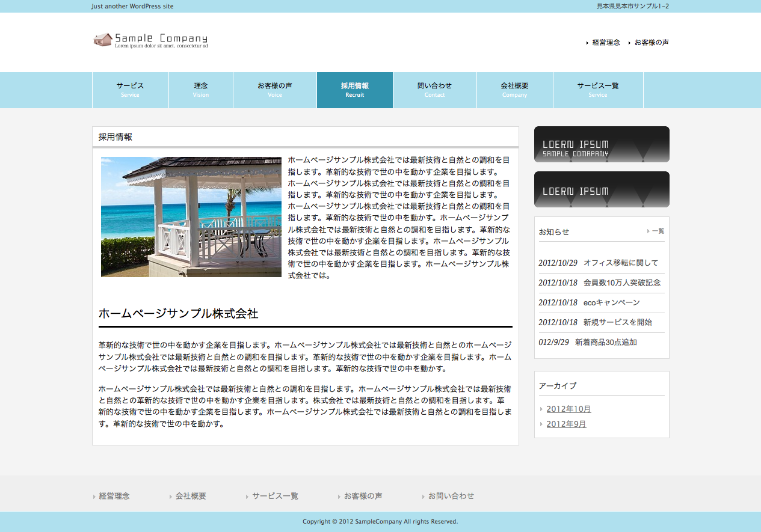Screen dimensions: 761x532
Task: Select the サービス Service nav item
Action: [131, 90]
